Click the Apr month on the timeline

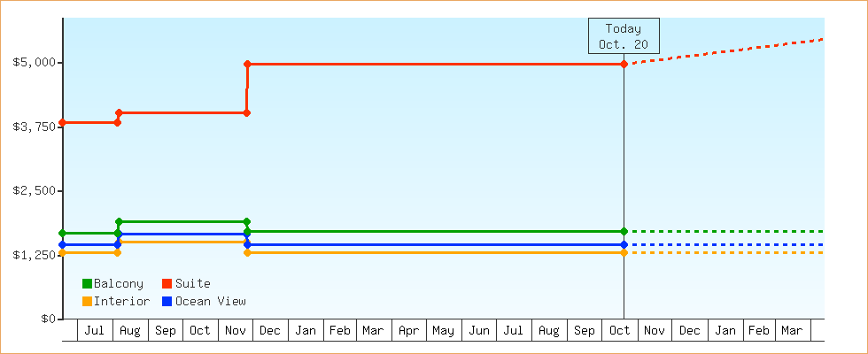tap(408, 331)
